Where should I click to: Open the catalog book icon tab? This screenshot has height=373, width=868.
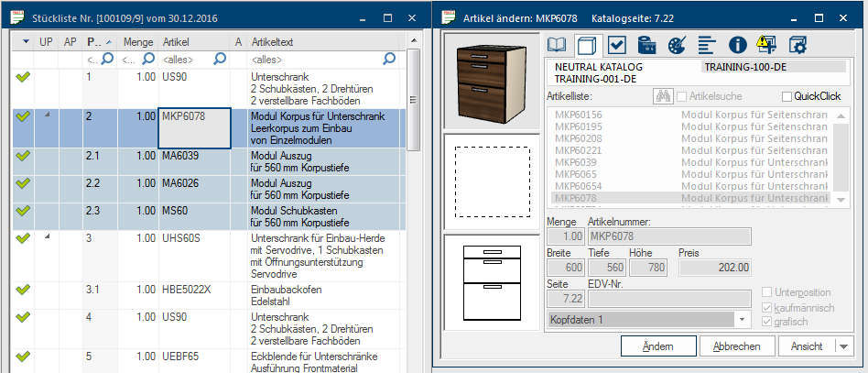(x=557, y=45)
